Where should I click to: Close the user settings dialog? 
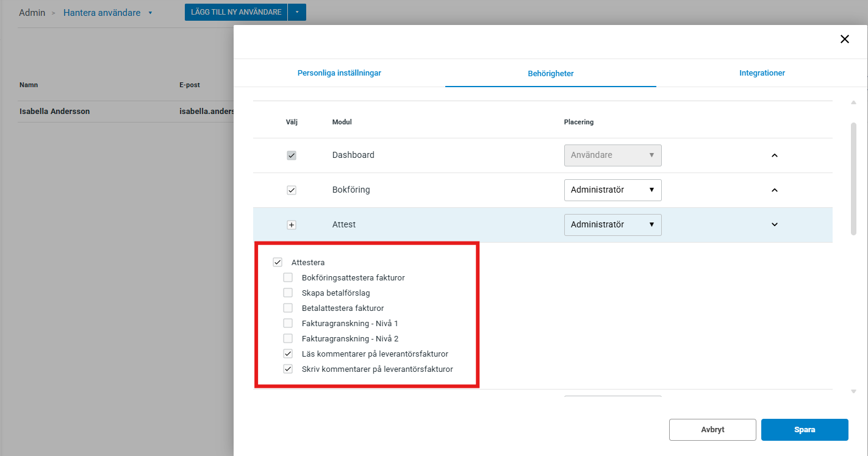(x=844, y=39)
